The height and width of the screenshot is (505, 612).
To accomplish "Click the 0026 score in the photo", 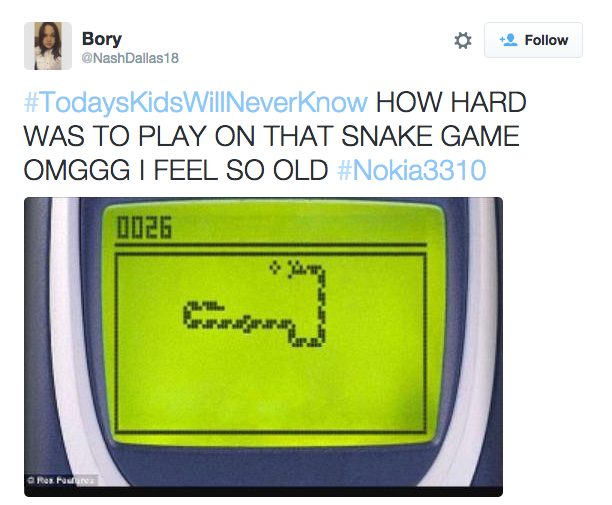I will (144, 227).
